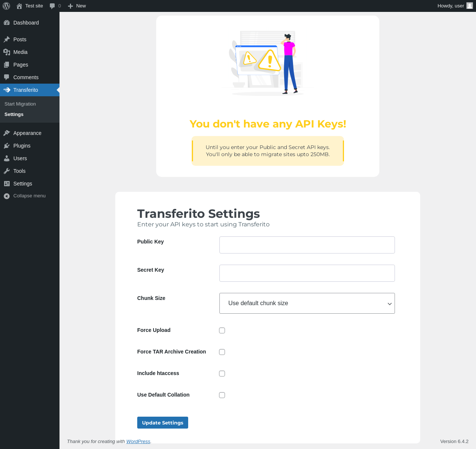The width and height of the screenshot is (476, 449).
Task: Click the plus icon beside New
Action: point(70,6)
